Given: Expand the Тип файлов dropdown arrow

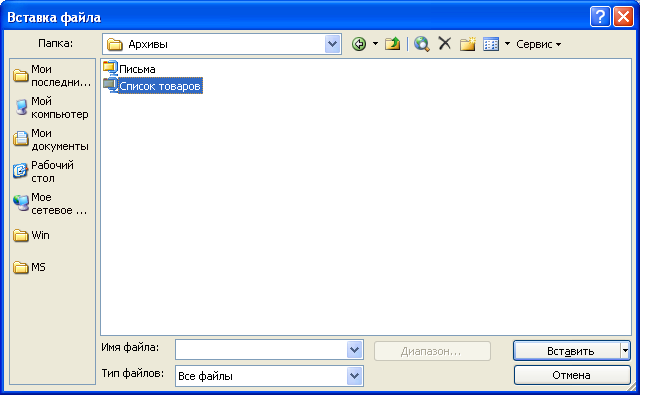Looking at the screenshot, I should [354, 376].
